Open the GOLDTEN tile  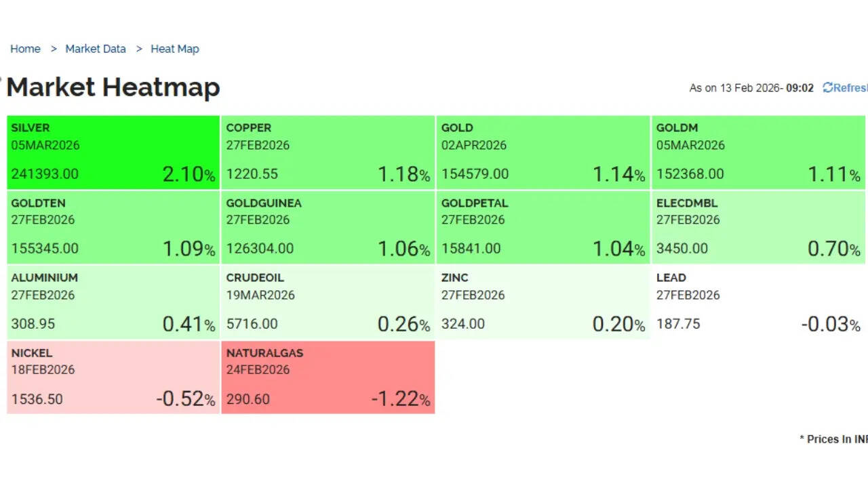point(113,227)
